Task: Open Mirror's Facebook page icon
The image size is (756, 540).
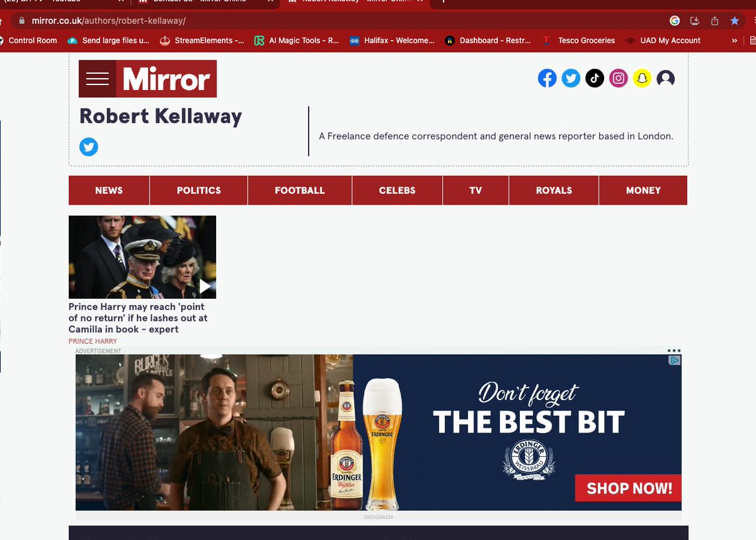Action: [x=547, y=78]
